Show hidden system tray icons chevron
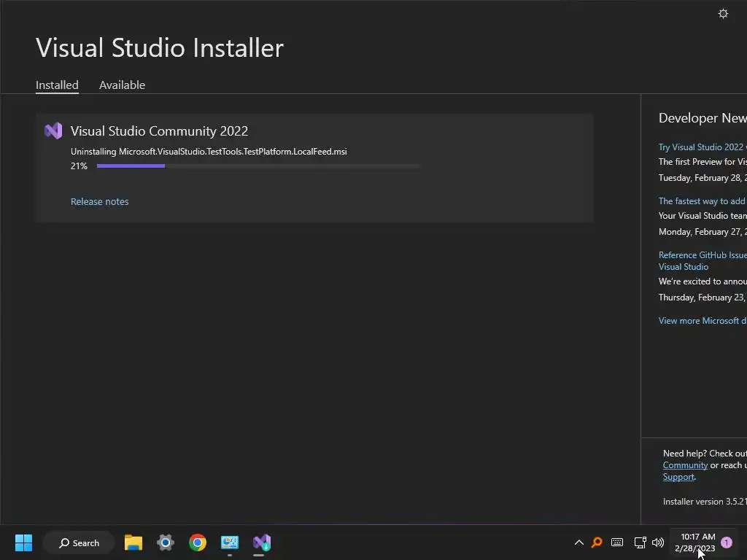The image size is (747, 560). click(578, 542)
